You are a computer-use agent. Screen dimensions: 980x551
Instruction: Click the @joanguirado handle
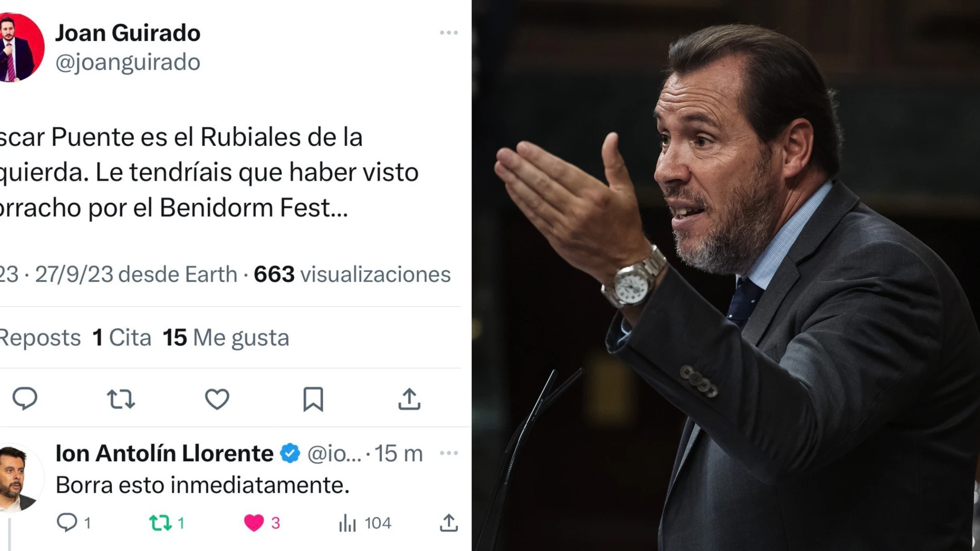[126, 62]
